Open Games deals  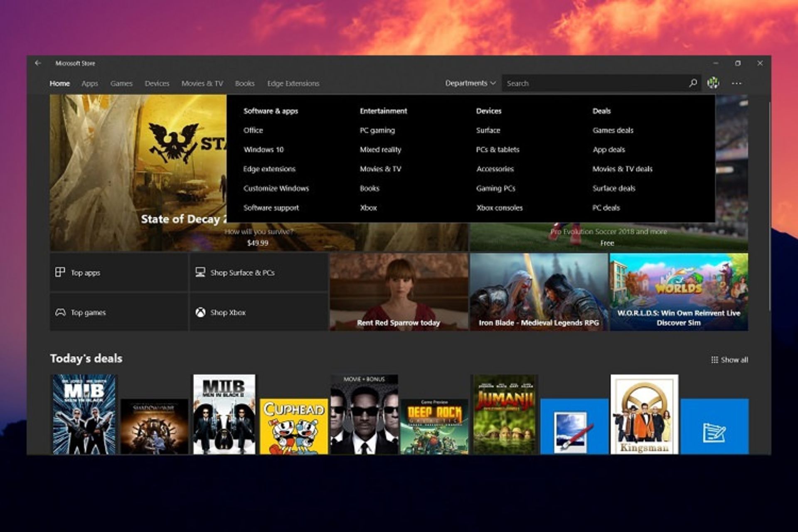point(613,130)
